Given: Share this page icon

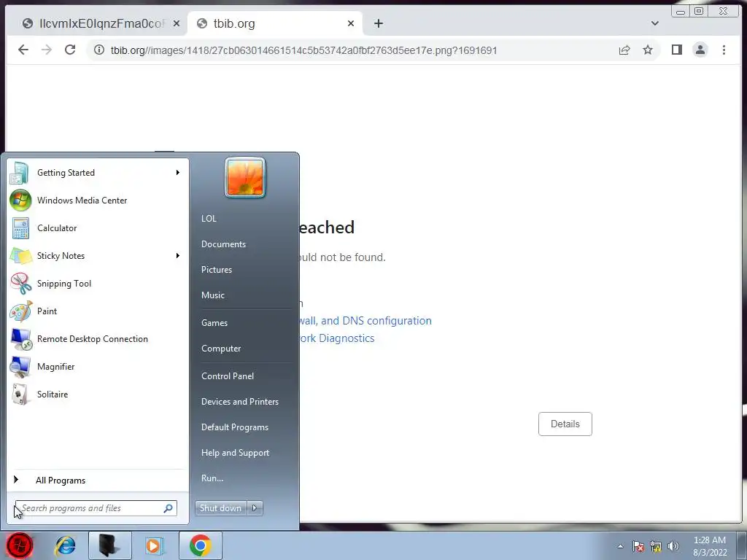Looking at the screenshot, I should [624, 50].
